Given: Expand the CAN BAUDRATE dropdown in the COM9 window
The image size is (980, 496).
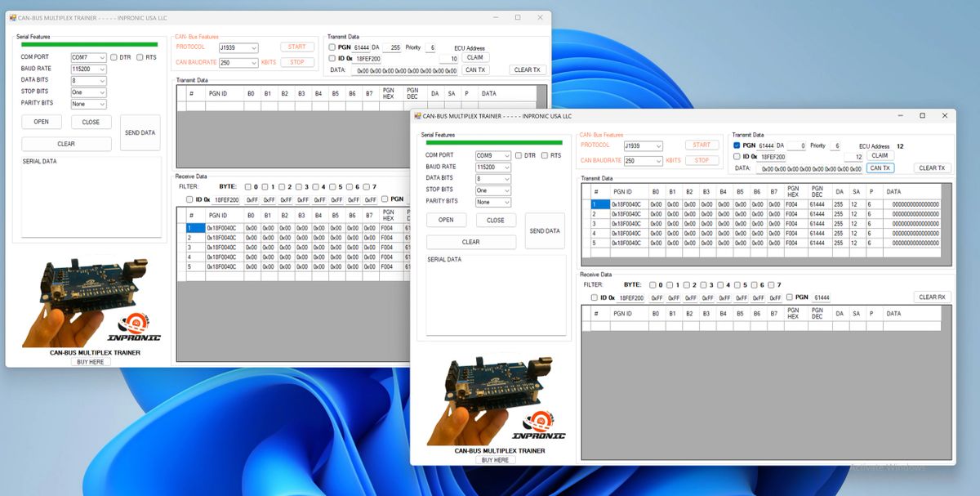Looking at the screenshot, I should [657, 161].
